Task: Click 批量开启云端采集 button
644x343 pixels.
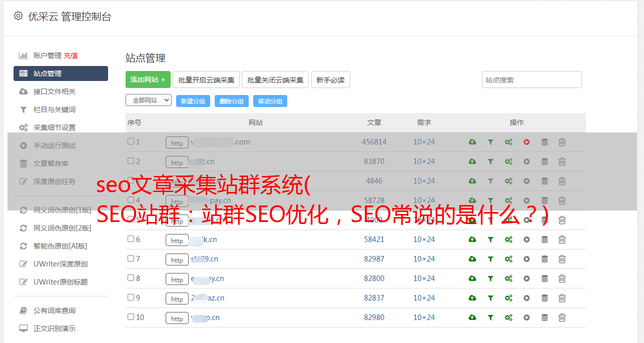Action: 206,79
